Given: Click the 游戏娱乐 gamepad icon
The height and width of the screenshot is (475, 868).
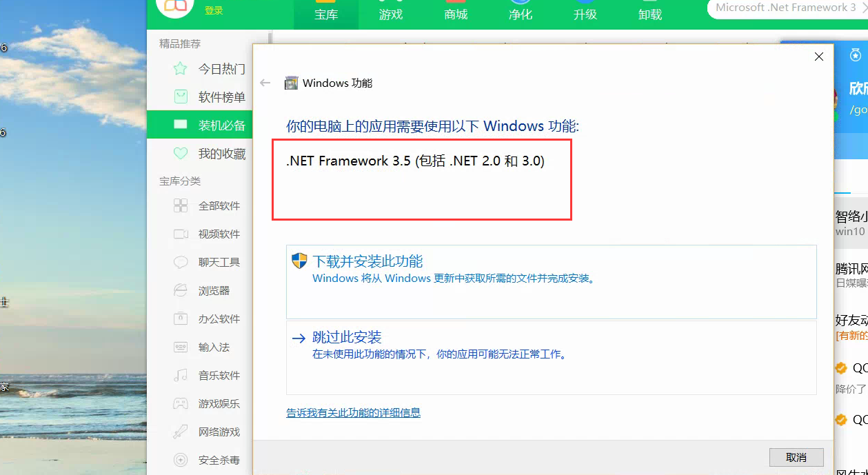Looking at the screenshot, I should 181,403.
